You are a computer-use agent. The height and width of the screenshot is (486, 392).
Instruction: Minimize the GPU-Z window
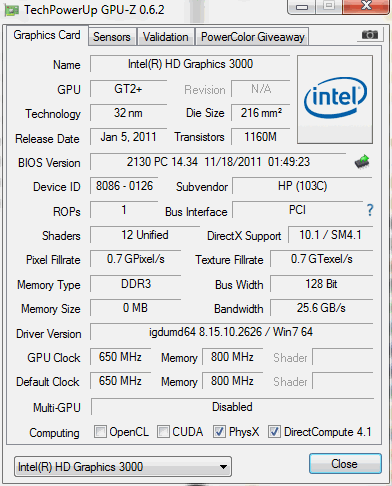[x=302, y=7]
